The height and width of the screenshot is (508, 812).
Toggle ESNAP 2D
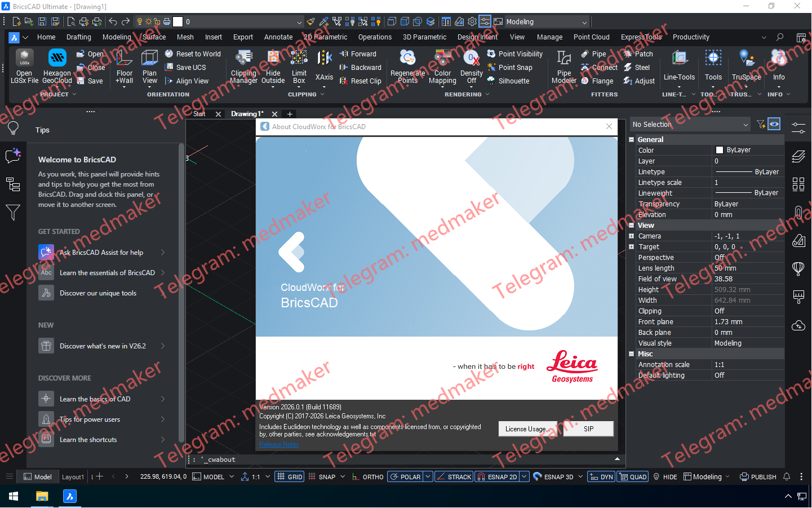tap(497, 477)
